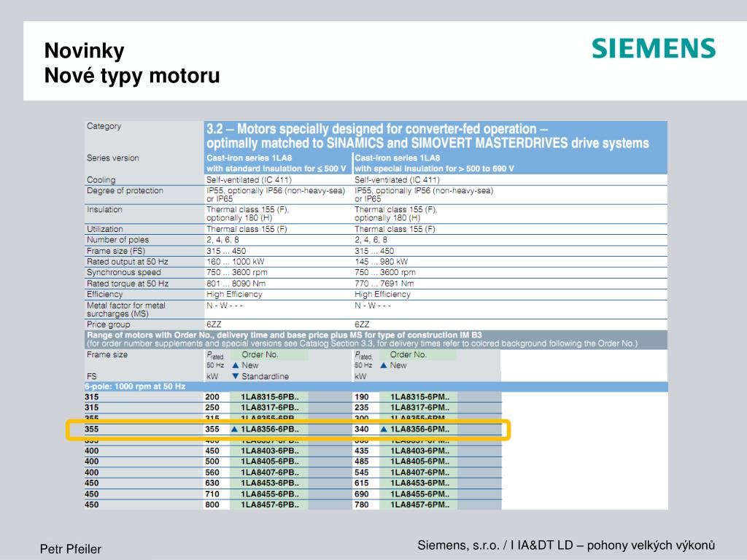
Task: Click the blue up-triangle beside 1LA8356-6PB..
Action: 234,429
